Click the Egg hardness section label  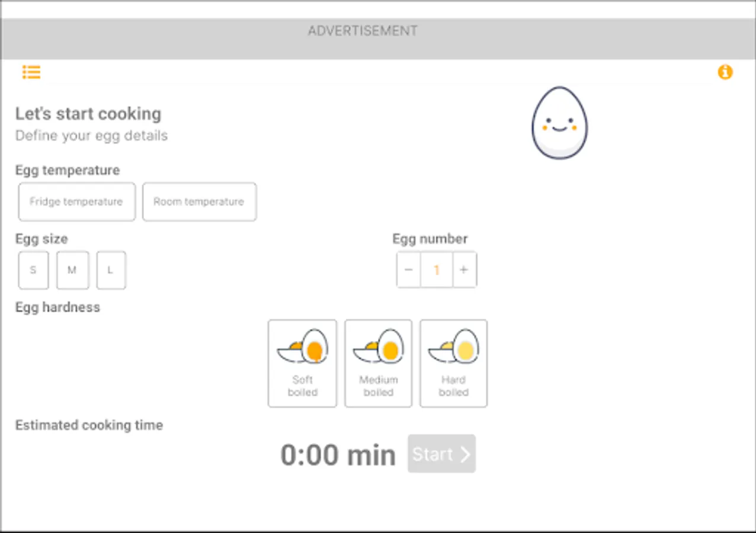pos(57,307)
